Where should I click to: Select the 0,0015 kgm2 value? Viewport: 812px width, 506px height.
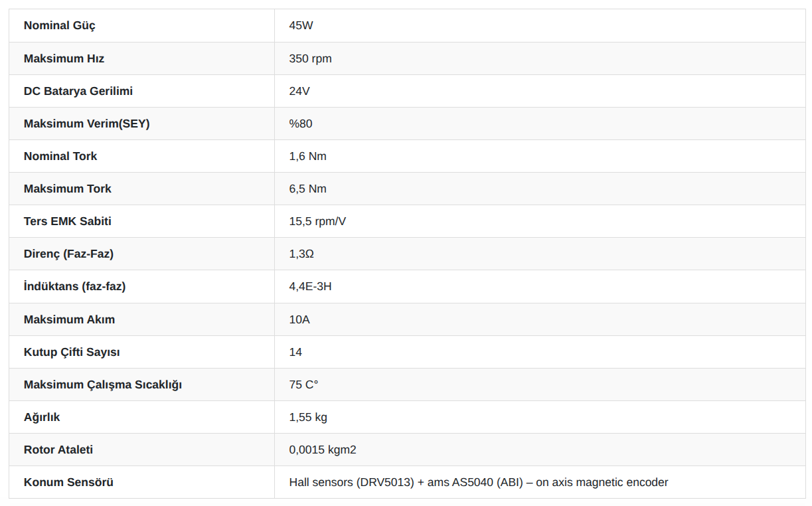click(x=323, y=450)
